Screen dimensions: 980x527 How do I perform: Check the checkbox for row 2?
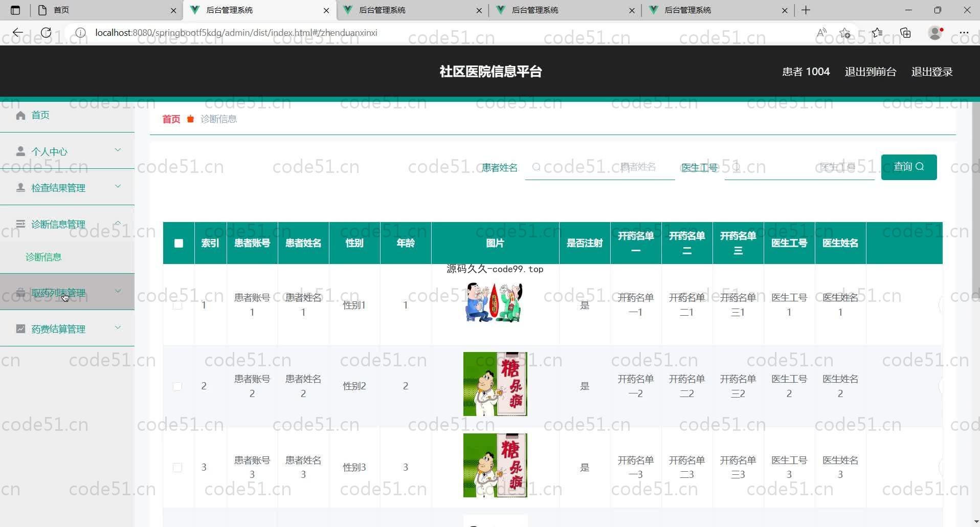pos(177,386)
